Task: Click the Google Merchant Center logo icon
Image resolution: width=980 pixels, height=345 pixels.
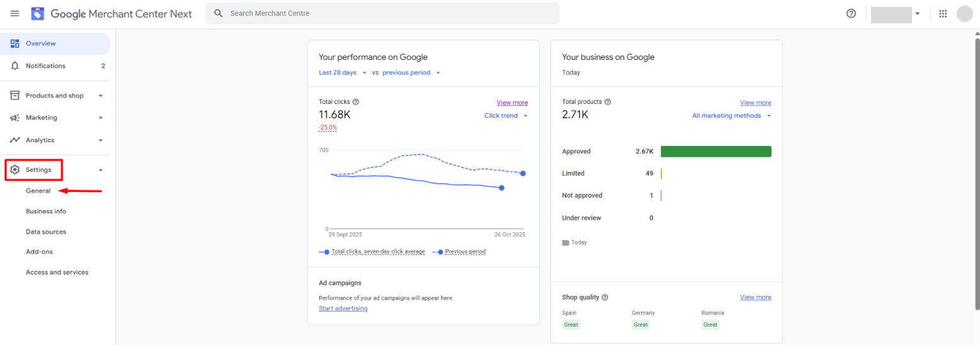Action: point(38,13)
